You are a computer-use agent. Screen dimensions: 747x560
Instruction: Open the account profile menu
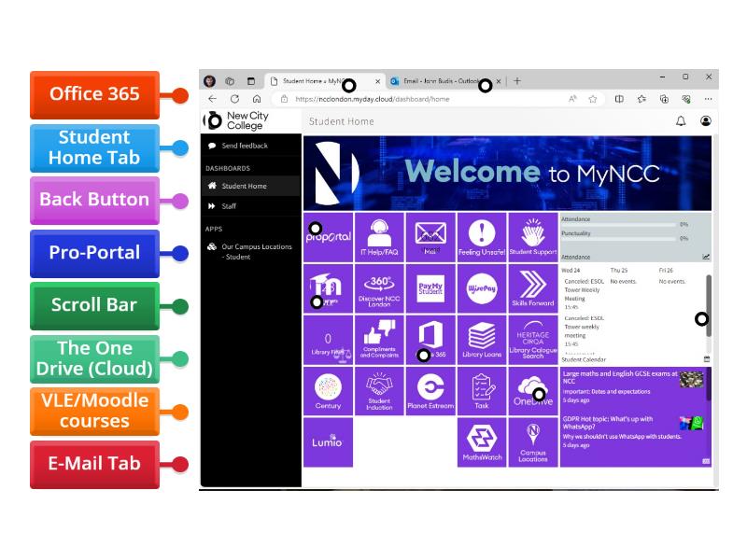tap(706, 121)
